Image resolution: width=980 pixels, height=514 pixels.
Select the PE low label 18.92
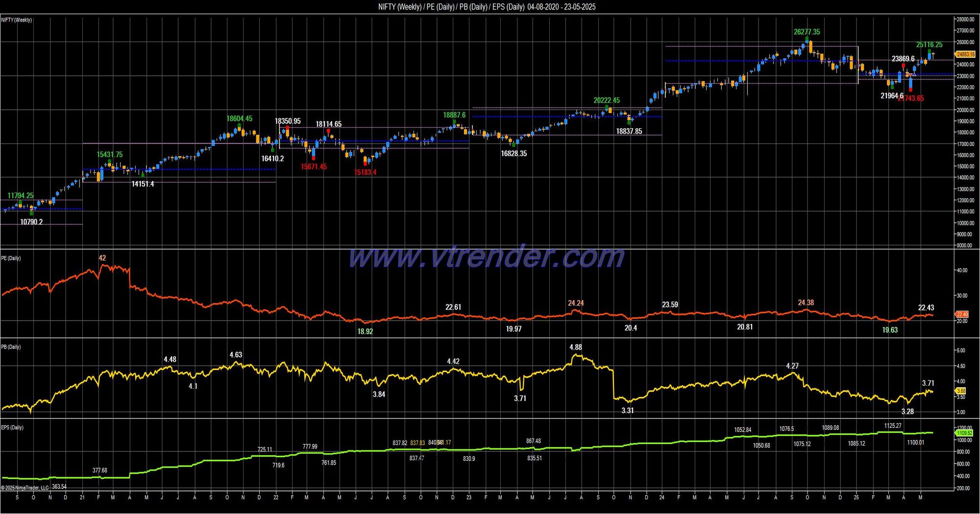(365, 331)
